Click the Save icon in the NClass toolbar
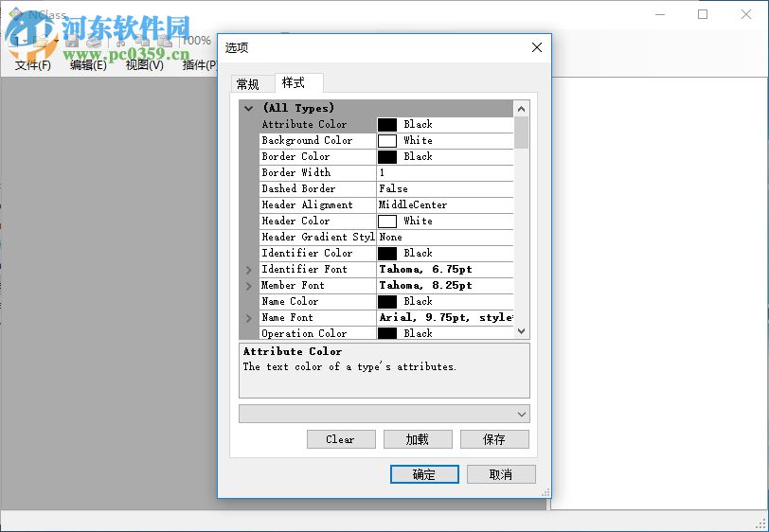The image size is (769, 532). (72, 42)
